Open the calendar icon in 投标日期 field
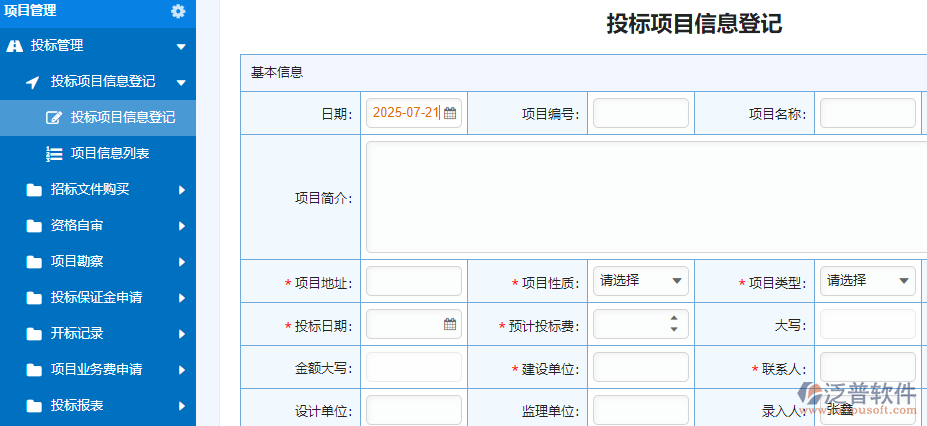The width and height of the screenshot is (927, 426). 450,324
